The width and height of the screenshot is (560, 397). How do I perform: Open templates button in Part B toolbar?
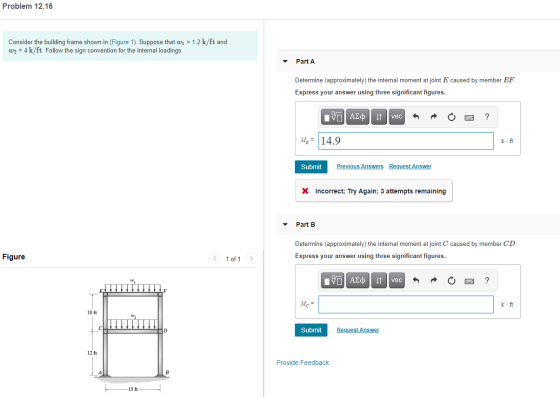[x=332, y=280]
